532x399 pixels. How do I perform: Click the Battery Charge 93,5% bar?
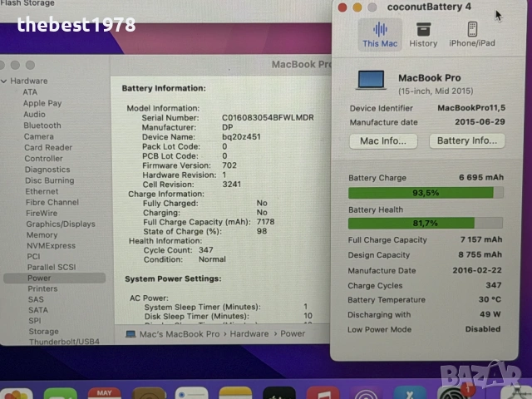tap(426, 193)
